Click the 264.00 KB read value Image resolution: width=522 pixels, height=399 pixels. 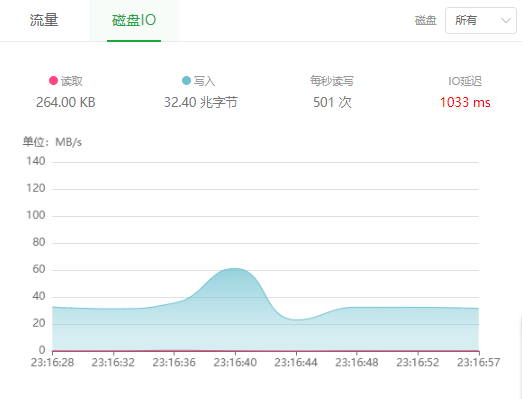(66, 102)
